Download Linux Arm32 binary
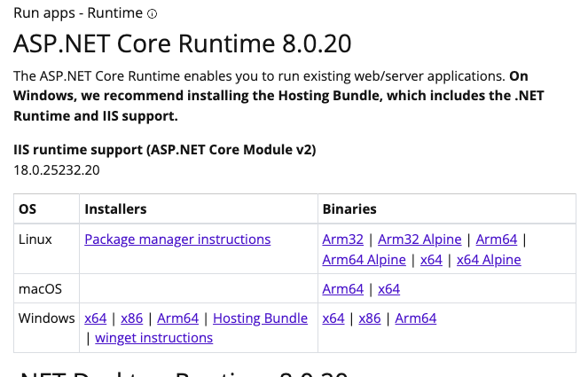588x377 pixels. point(342,240)
